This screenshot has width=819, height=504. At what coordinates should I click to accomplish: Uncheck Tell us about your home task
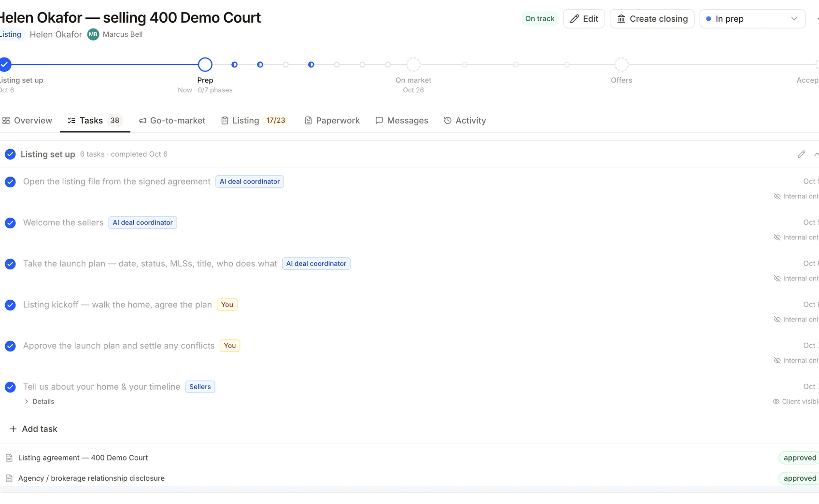(x=10, y=387)
